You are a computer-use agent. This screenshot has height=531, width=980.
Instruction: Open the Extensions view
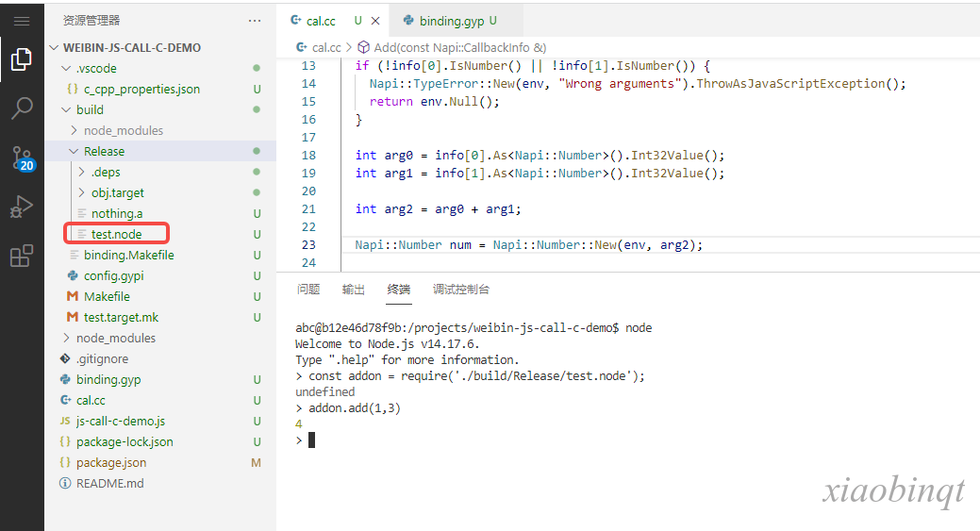pos(22,256)
